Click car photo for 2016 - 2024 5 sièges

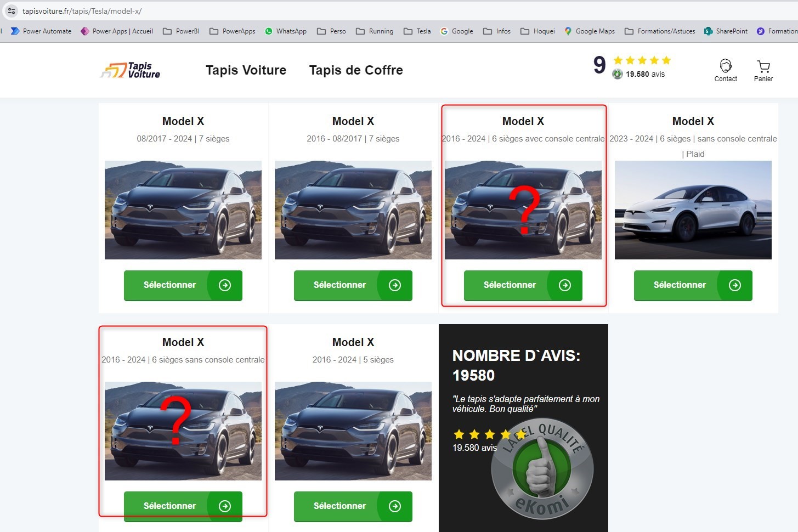(x=353, y=431)
